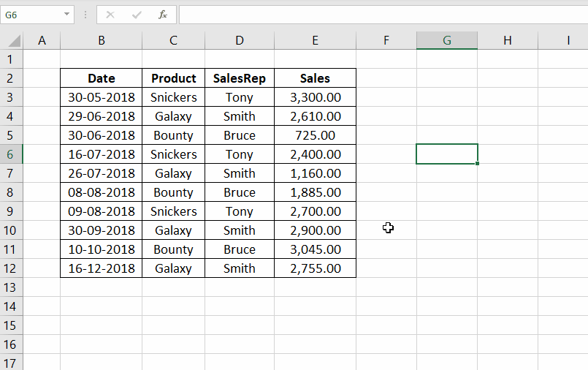Click the Product header cell
The width and height of the screenshot is (588, 370).
174,78
